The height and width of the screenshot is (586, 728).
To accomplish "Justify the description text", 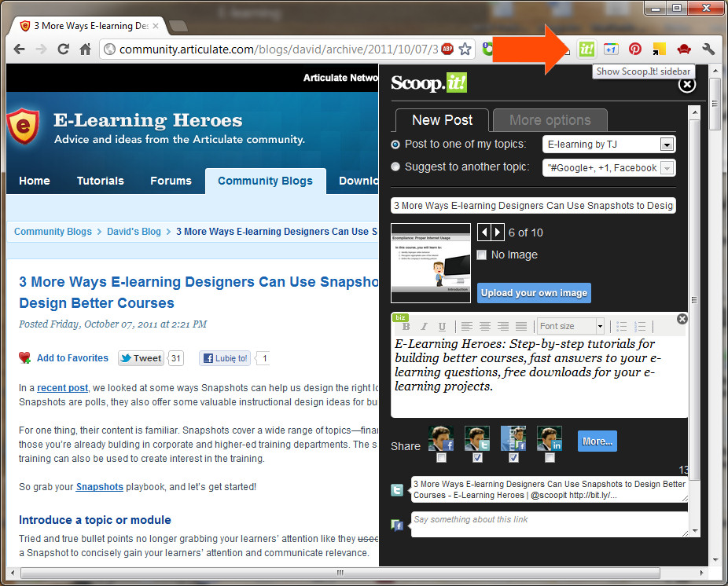I will (521, 326).
